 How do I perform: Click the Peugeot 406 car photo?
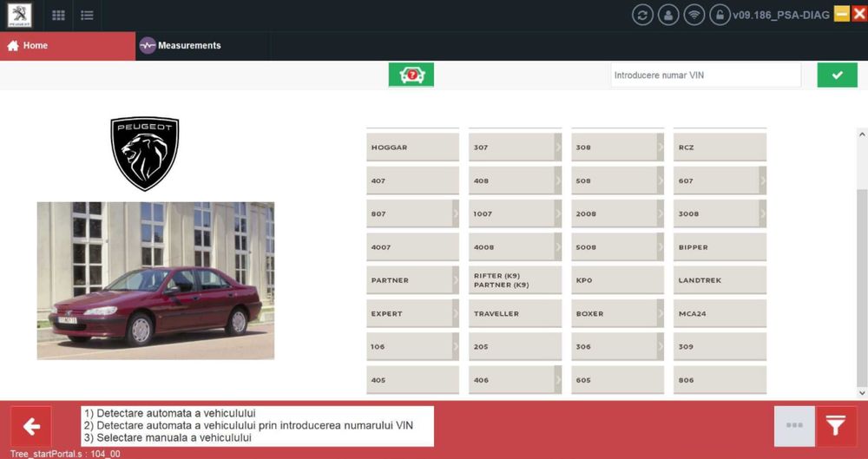(x=155, y=281)
